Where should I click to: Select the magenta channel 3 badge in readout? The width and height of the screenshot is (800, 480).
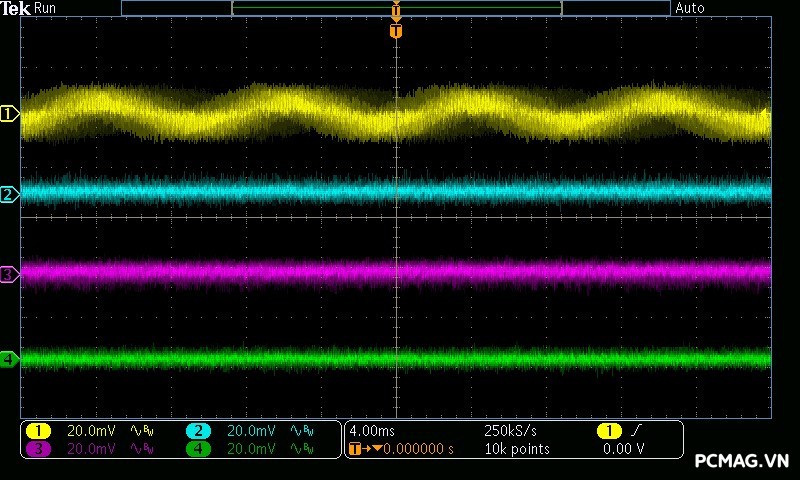[37, 449]
